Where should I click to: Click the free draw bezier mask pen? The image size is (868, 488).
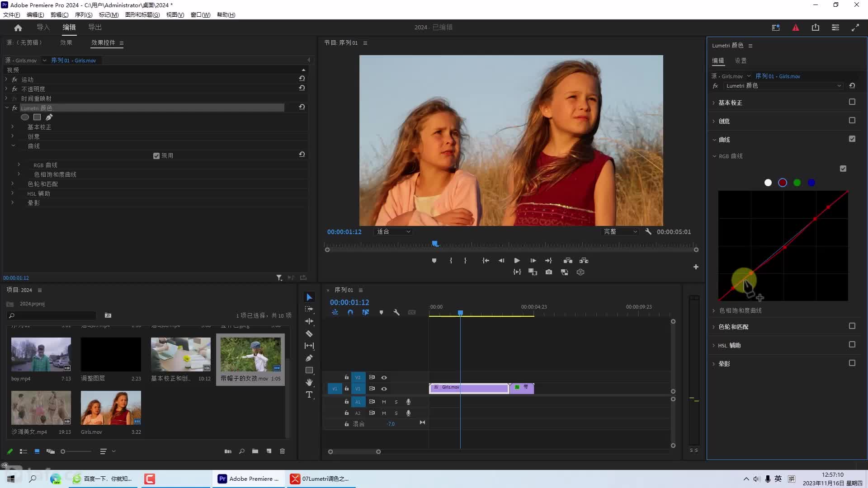pyautogui.click(x=49, y=117)
